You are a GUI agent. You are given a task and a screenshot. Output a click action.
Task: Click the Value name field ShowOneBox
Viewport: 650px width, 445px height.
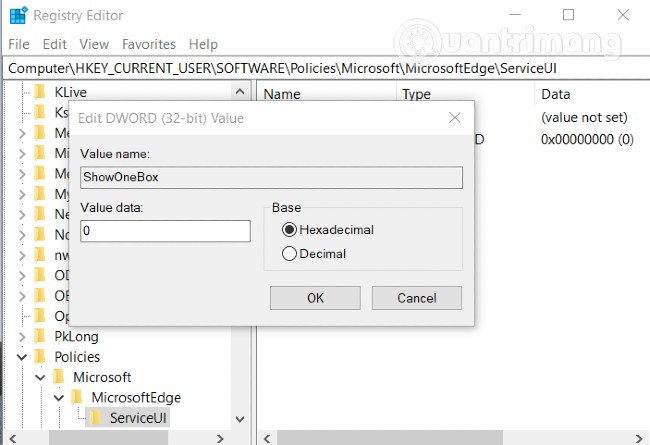(x=272, y=178)
